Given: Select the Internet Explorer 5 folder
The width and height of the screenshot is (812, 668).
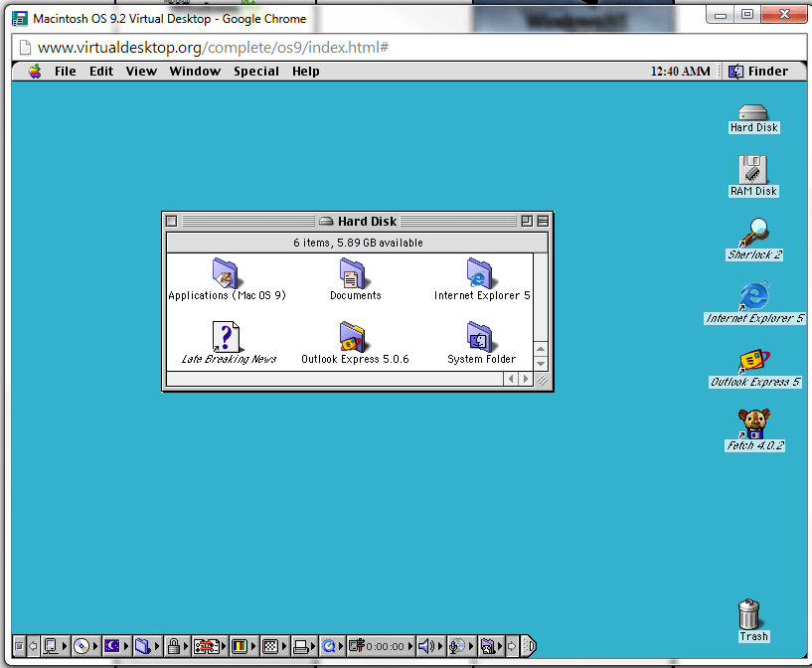Looking at the screenshot, I should [x=482, y=279].
